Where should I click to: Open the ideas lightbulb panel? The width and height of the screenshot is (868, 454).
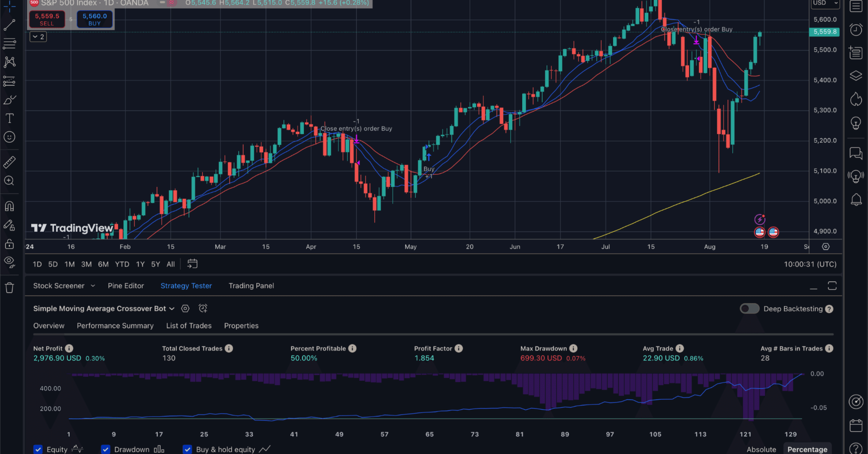point(856,123)
